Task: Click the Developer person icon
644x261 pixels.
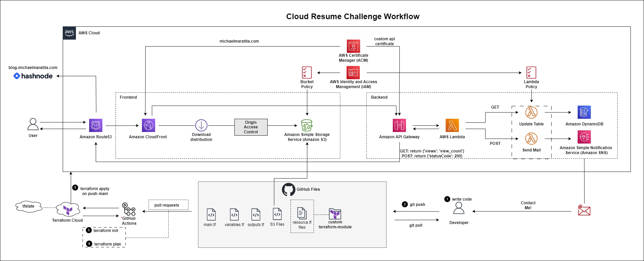Action: 459,208
